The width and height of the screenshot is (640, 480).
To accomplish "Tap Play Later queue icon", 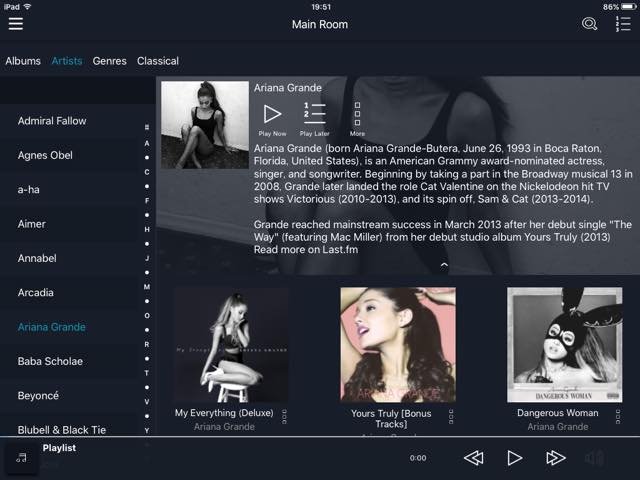I will point(314,119).
